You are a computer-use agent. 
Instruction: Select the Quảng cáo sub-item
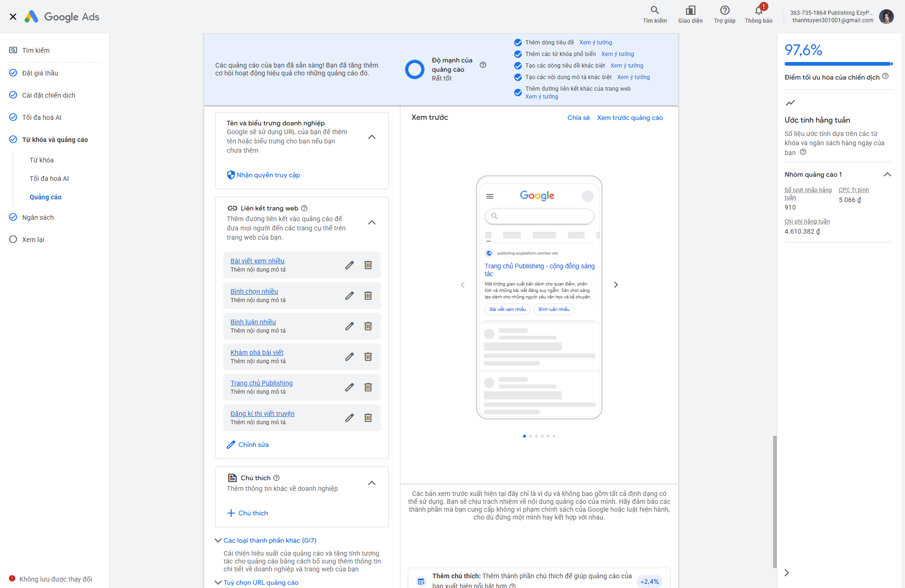[x=45, y=197]
